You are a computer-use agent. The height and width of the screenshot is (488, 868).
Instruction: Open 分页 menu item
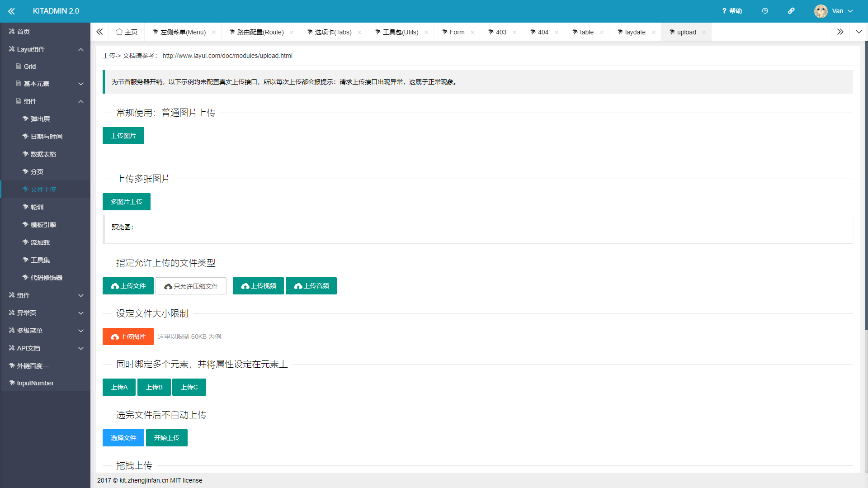pyautogui.click(x=45, y=172)
